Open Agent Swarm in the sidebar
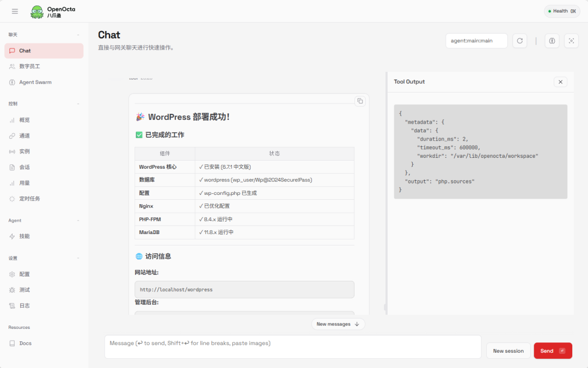The width and height of the screenshot is (588, 368). [x=44, y=82]
